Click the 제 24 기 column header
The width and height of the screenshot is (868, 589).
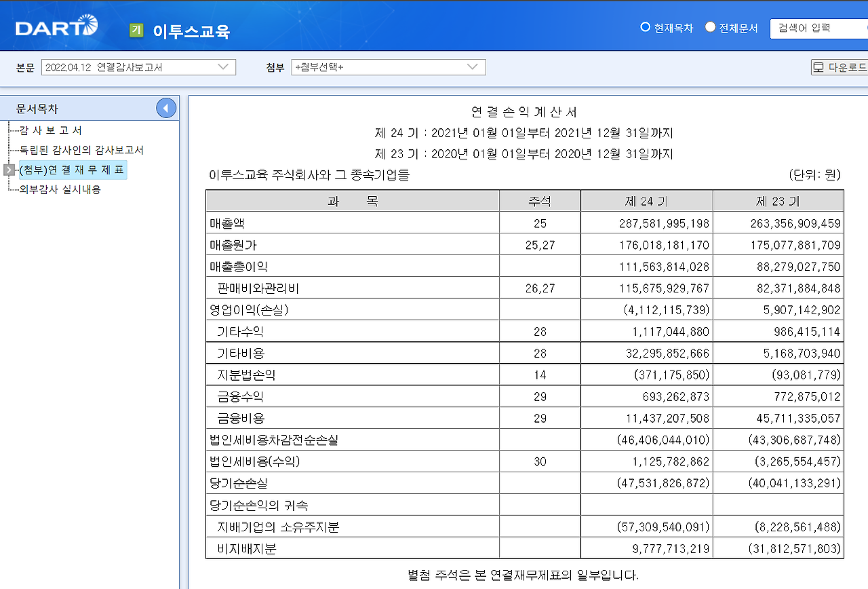tap(646, 201)
